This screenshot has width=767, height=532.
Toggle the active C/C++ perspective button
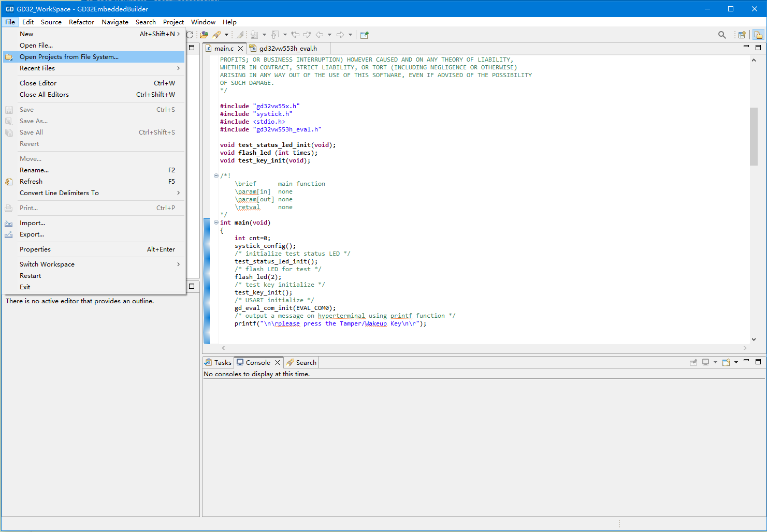click(x=758, y=35)
